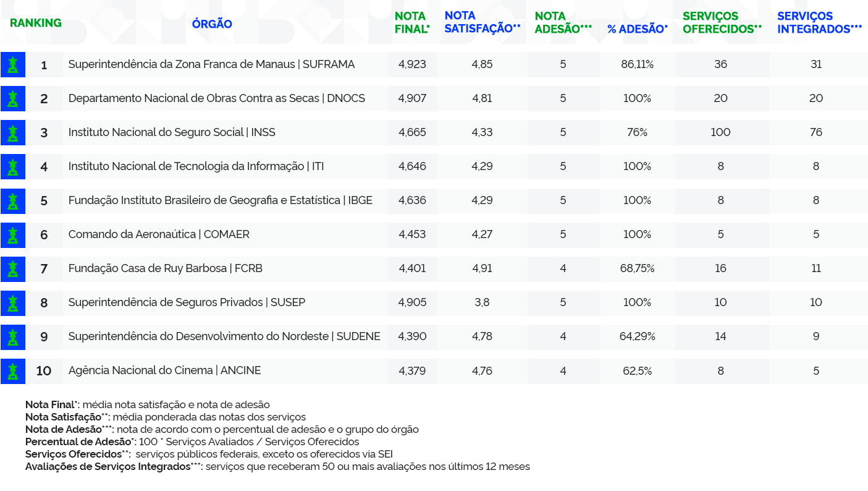Click the 86,11% adesão value for SUFRAMA
The width and height of the screenshot is (868, 491).
coord(637,64)
